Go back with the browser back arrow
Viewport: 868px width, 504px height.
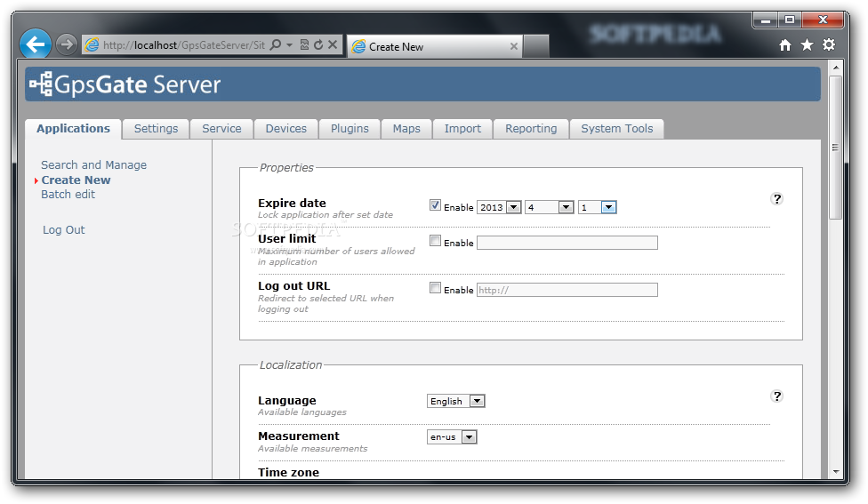pyautogui.click(x=36, y=44)
